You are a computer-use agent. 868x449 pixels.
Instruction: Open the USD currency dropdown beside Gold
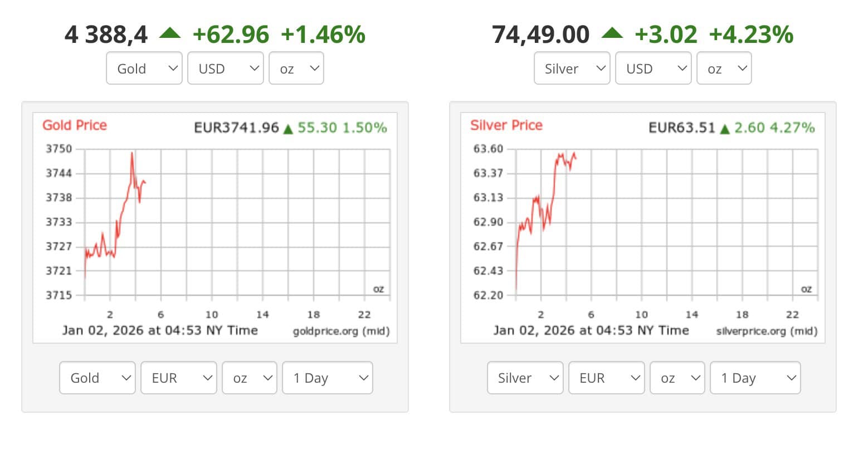tap(225, 69)
